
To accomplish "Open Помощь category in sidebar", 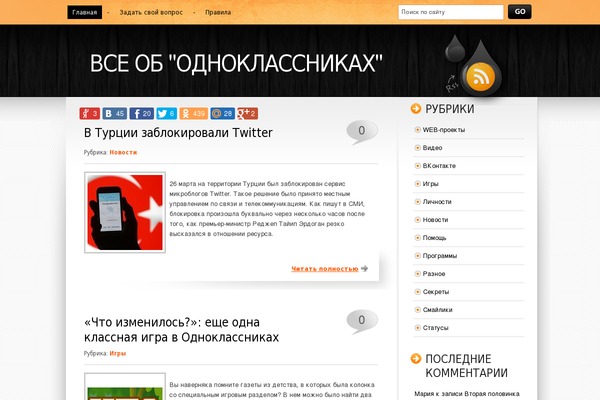I will (434, 238).
